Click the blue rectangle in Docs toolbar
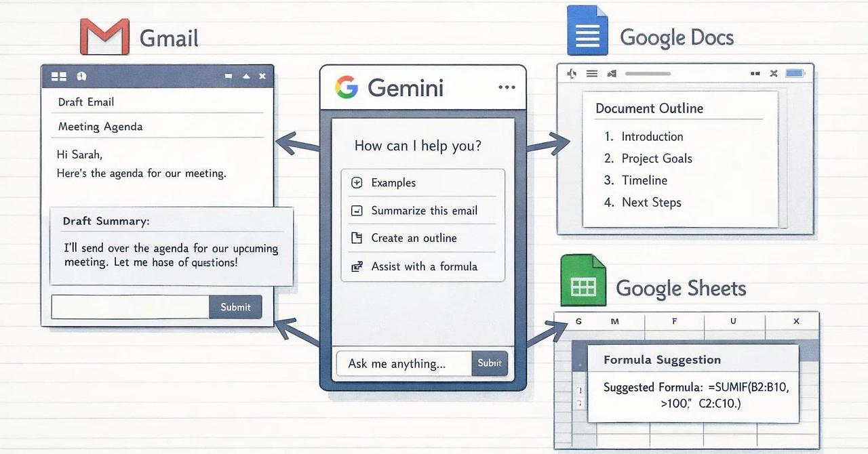 (794, 73)
